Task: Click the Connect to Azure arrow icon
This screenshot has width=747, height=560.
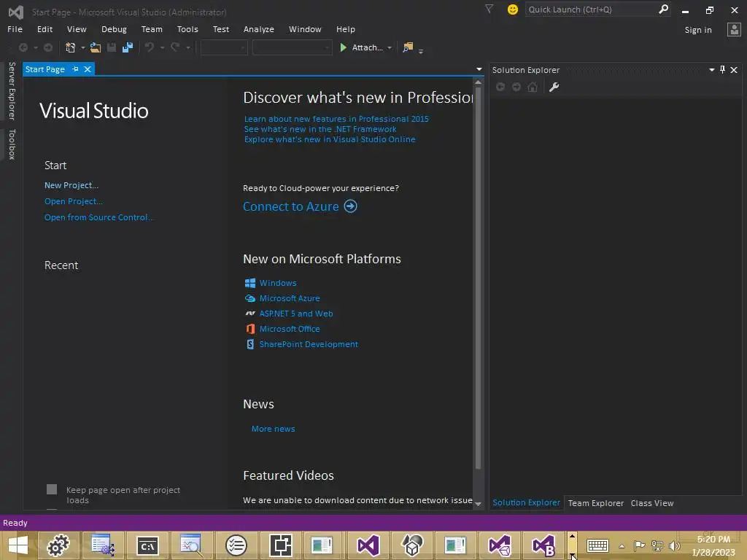Action: coord(351,206)
